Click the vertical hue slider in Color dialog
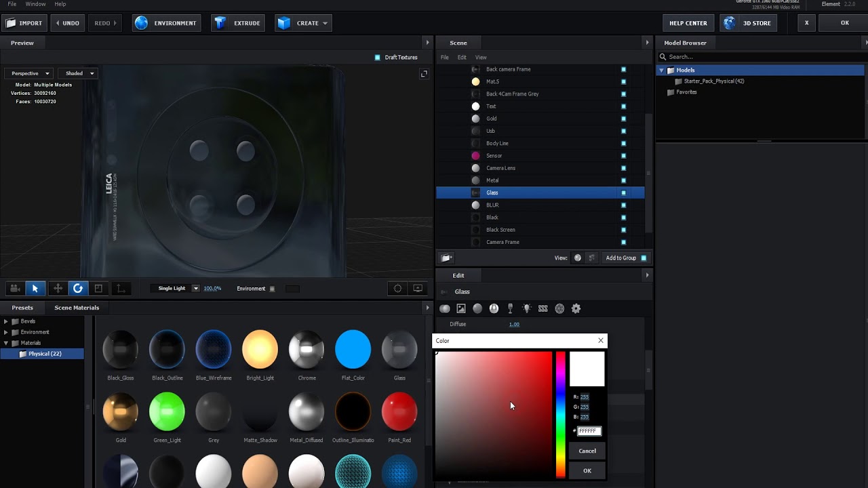 (561, 414)
